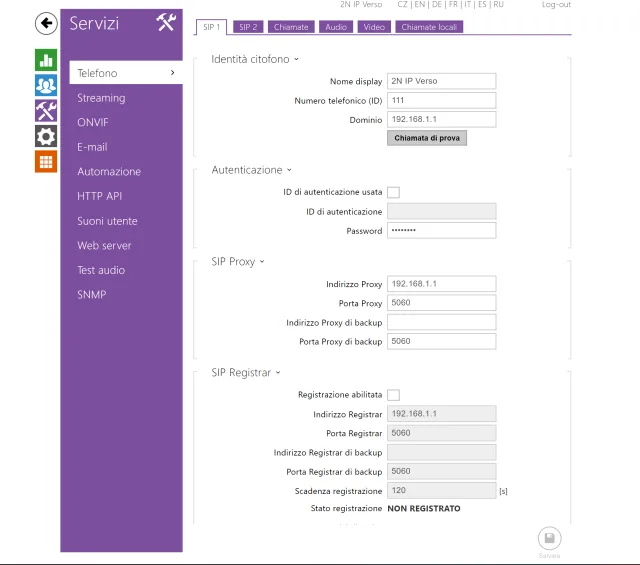Collapse the Identità citofono section
The image size is (640, 565).
255,60
